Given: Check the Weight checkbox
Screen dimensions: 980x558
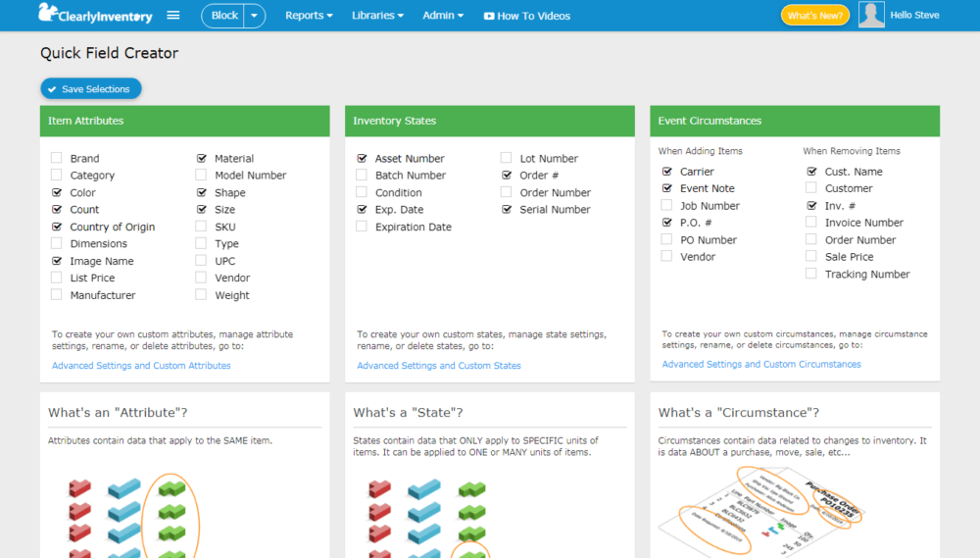Looking at the screenshot, I should [x=201, y=294].
